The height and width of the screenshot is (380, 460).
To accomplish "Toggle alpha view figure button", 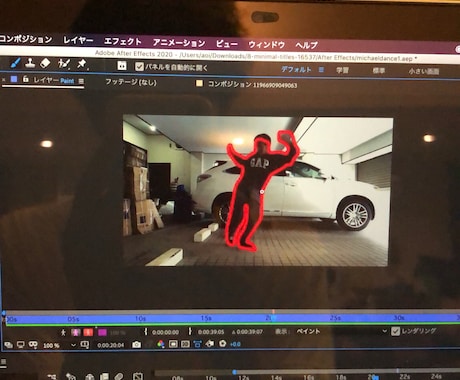I will click(76, 332).
